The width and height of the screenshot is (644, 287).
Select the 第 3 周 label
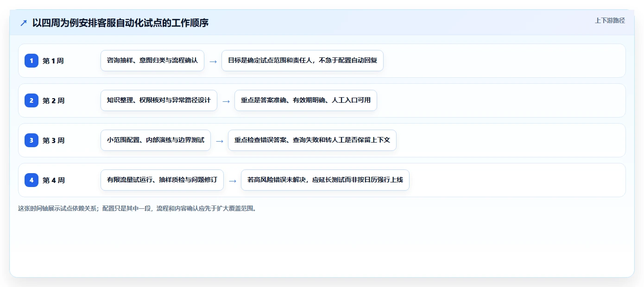[x=53, y=140]
